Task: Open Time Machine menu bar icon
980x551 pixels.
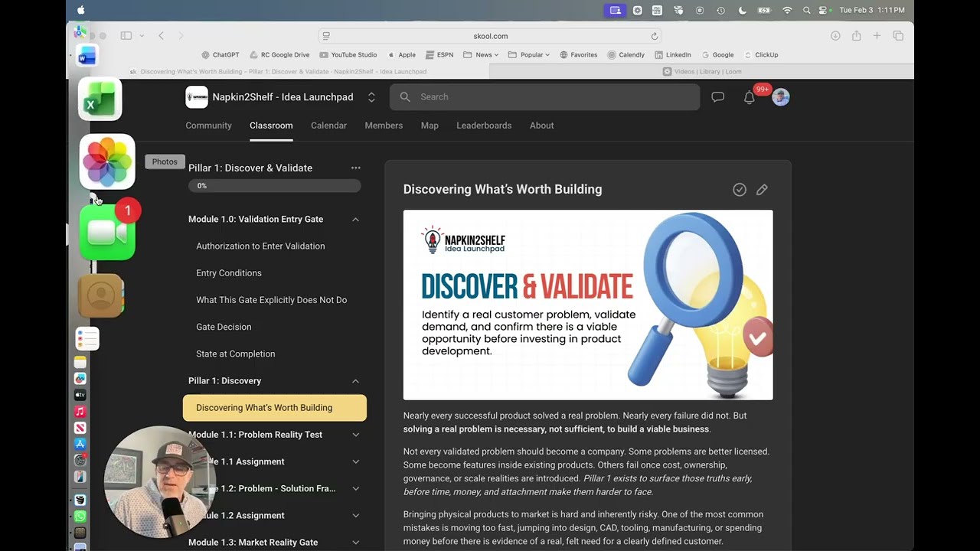Action: point(720,10)
